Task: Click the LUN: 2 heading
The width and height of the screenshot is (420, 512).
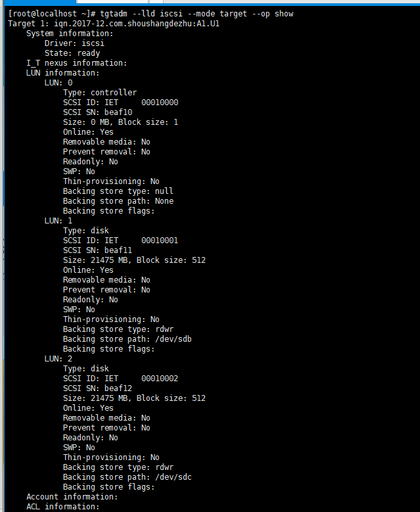Action: pos(58,359)
